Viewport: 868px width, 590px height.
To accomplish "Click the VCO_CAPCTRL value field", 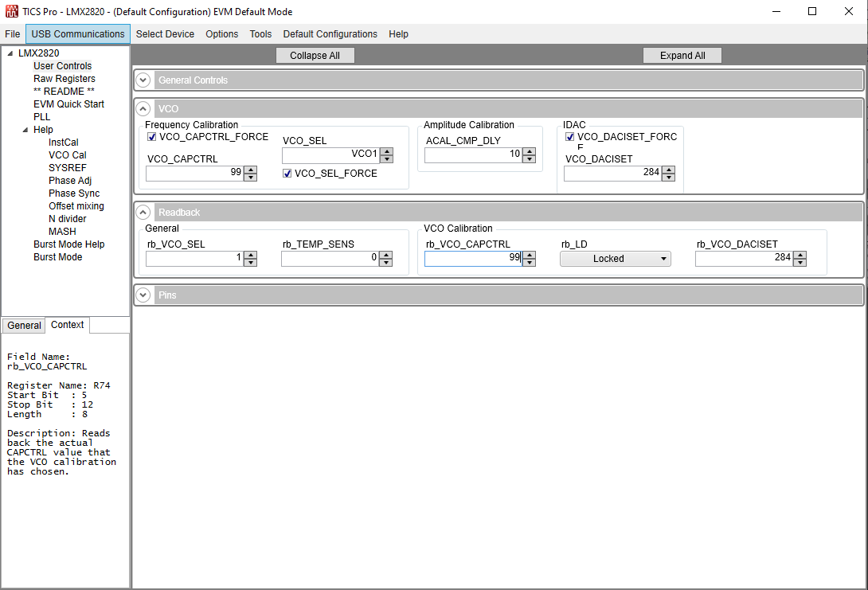I will (x=195, y=174).
